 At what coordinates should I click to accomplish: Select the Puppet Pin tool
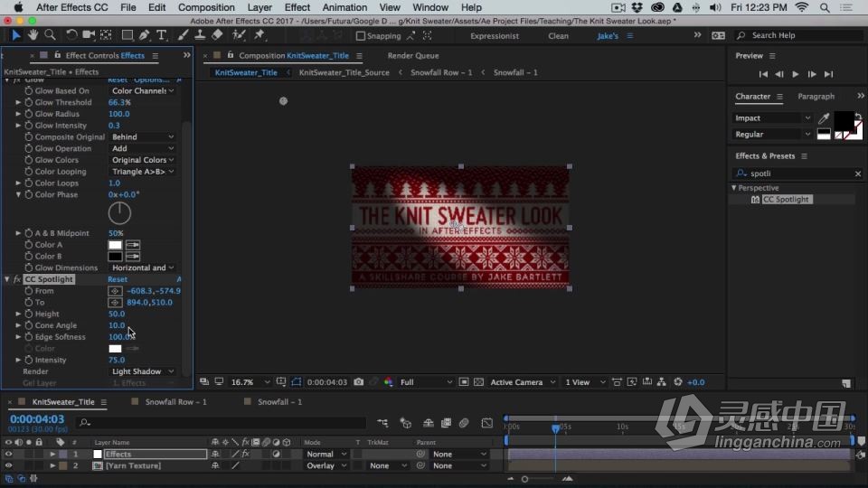[259, 35]
